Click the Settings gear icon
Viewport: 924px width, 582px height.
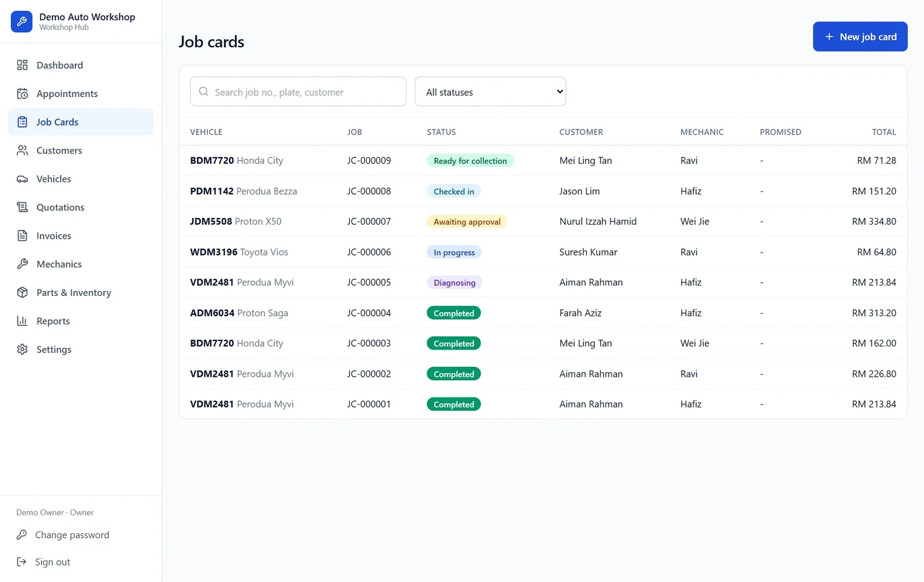click(x=22, y=350)
